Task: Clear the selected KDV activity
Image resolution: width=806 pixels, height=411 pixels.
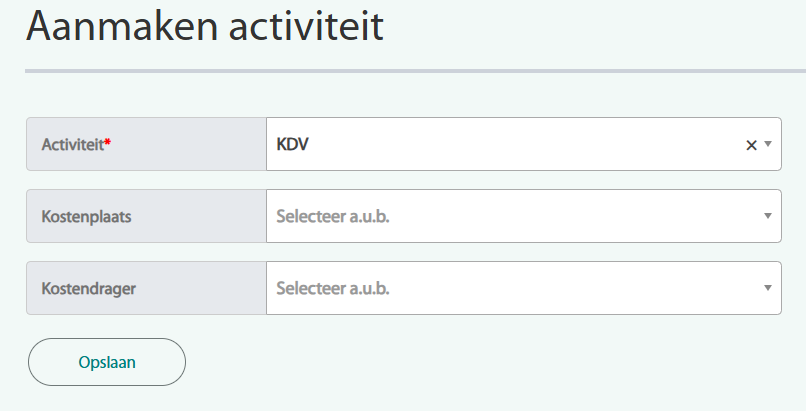Action: tap(751, 145)
